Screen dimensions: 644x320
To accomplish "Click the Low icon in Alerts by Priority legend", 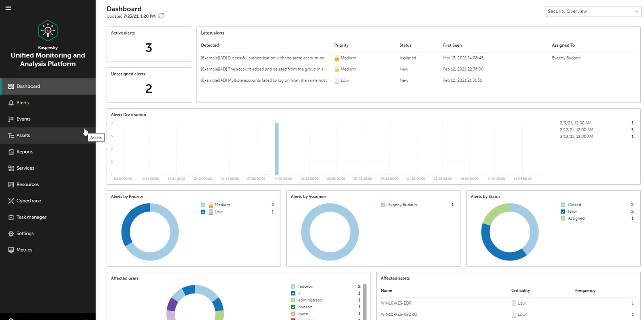I will point(211,212).
